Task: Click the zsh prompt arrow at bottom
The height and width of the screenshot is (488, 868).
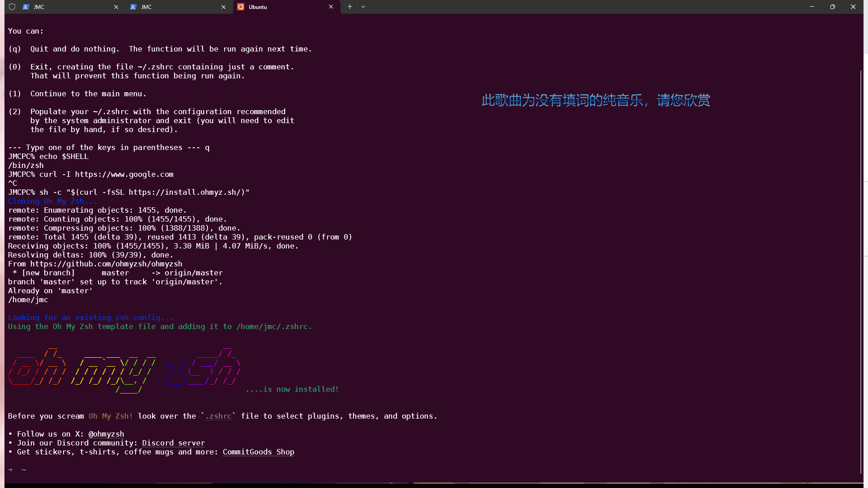Action: 10,470
